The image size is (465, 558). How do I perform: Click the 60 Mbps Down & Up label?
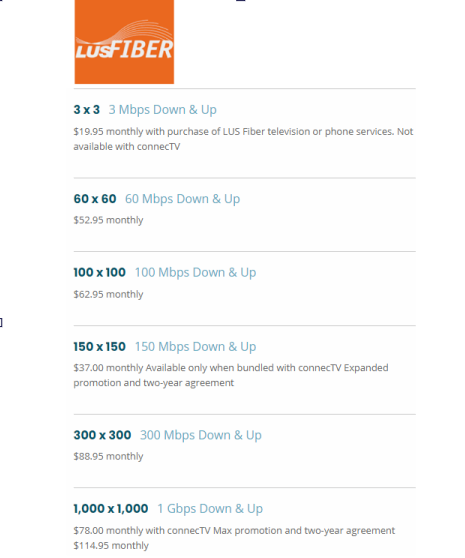[x=183, y=199]
